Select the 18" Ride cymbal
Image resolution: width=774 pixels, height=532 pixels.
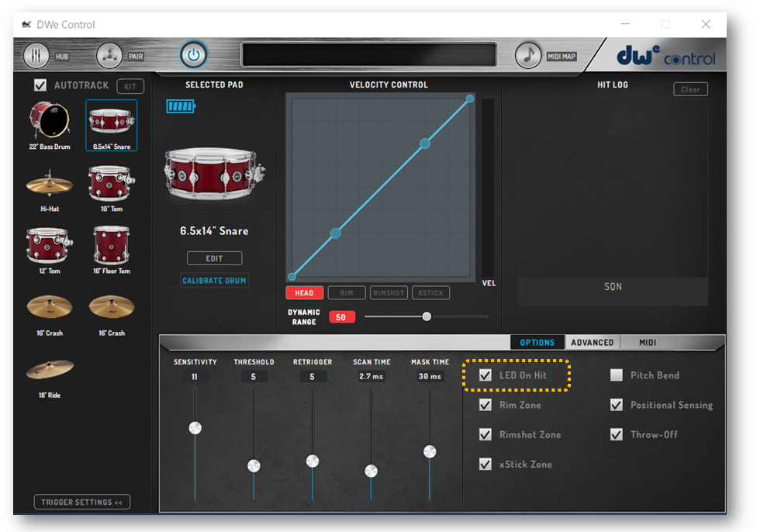click(50, 378)
